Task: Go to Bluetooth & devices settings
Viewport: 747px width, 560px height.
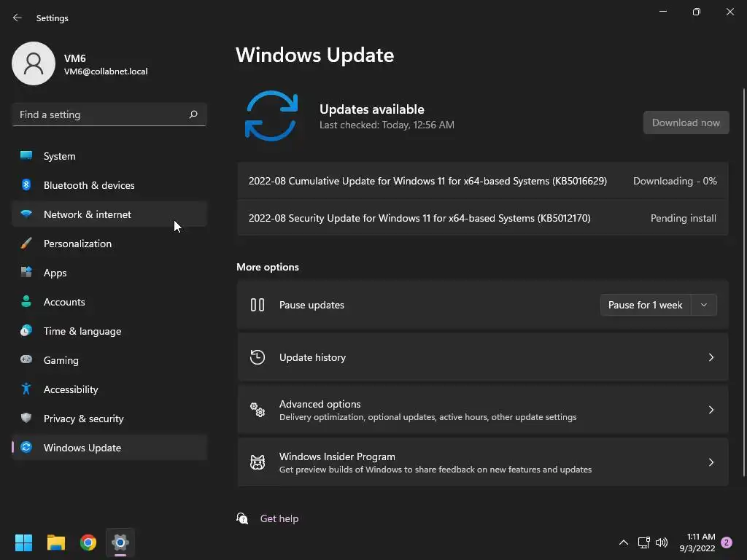Action: point(109,185)
